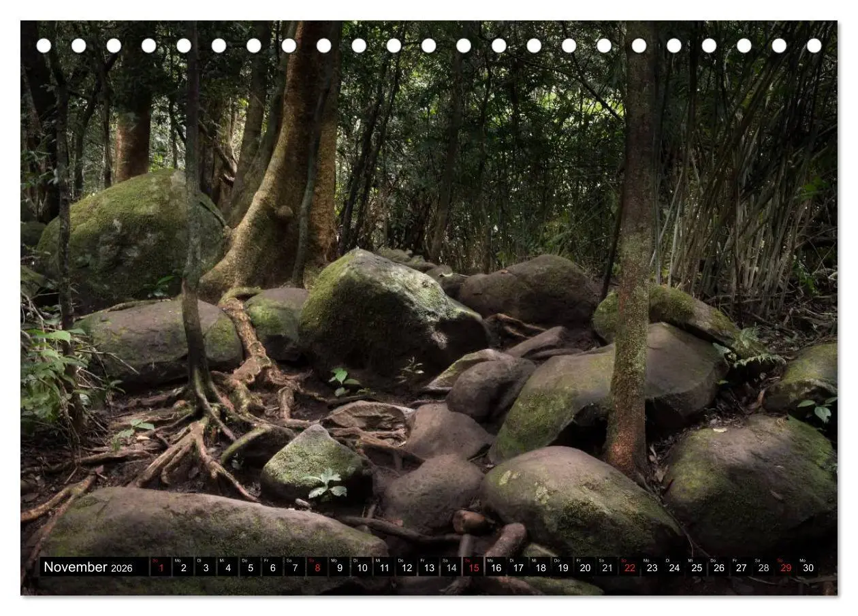Screen dimensions: 858x616
Task: Select the red Sunday 29 cell
Action: click(786, 567)
